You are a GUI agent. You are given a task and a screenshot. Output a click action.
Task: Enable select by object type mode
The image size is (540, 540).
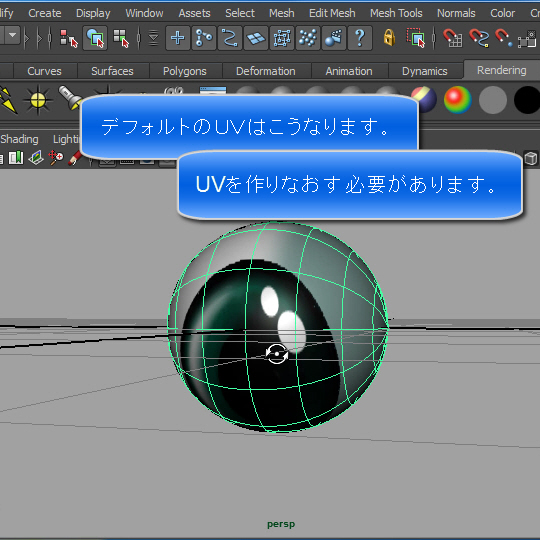(x=95, y=38)
